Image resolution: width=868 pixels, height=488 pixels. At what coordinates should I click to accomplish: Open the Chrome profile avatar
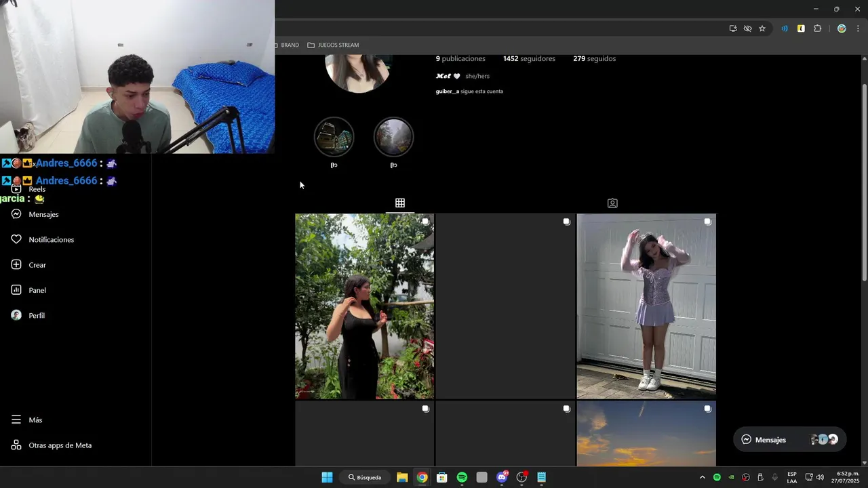point(842,28)
